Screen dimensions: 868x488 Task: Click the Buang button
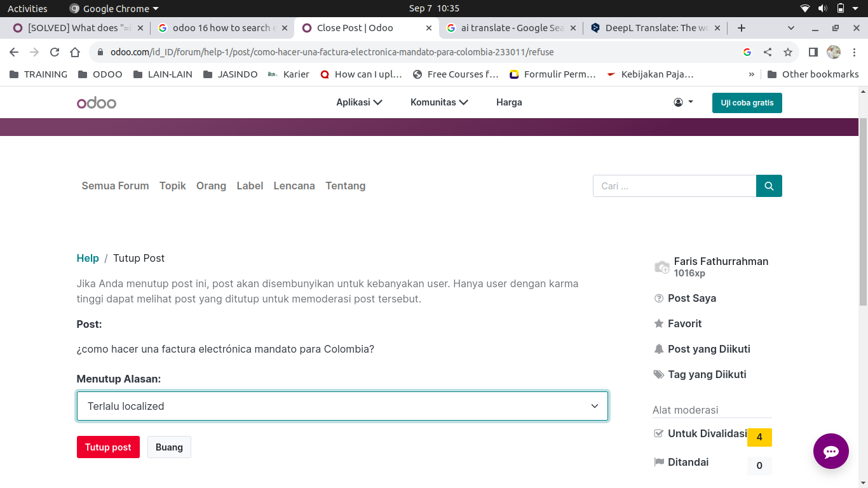pyautogui.click(x=169, y=447)
